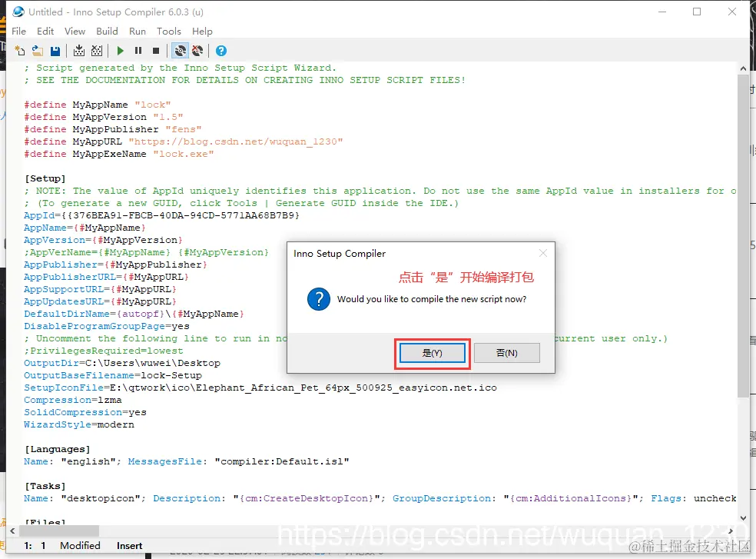The image size is (756, 559).
Task: Click the Compression=lzma line
Action: coord(73,400)
